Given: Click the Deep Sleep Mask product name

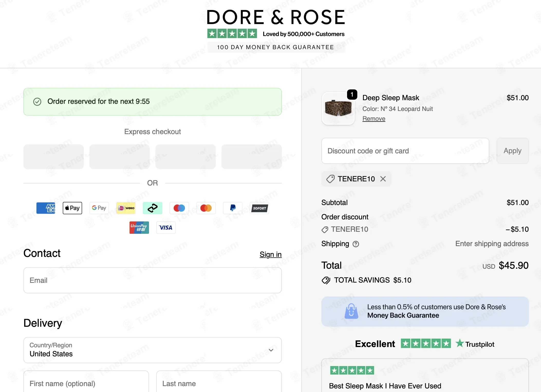Looking at the screenshot, I should tap(391, 98).
